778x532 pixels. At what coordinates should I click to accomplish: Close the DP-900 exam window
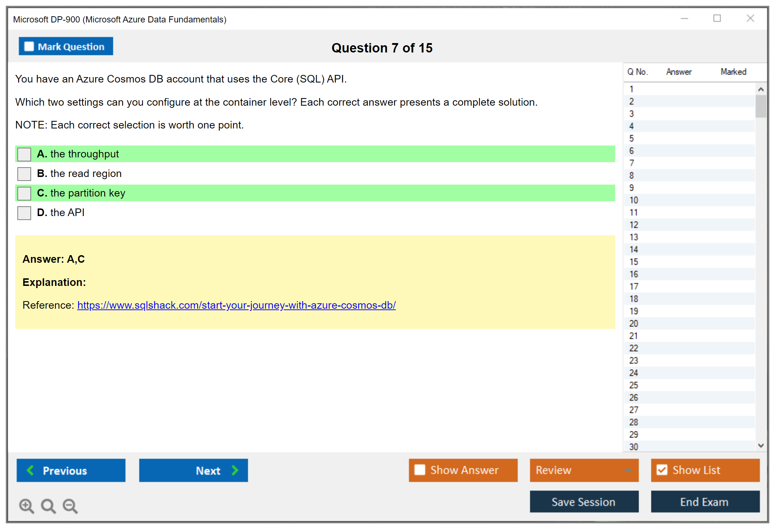[x=750, y=18]
